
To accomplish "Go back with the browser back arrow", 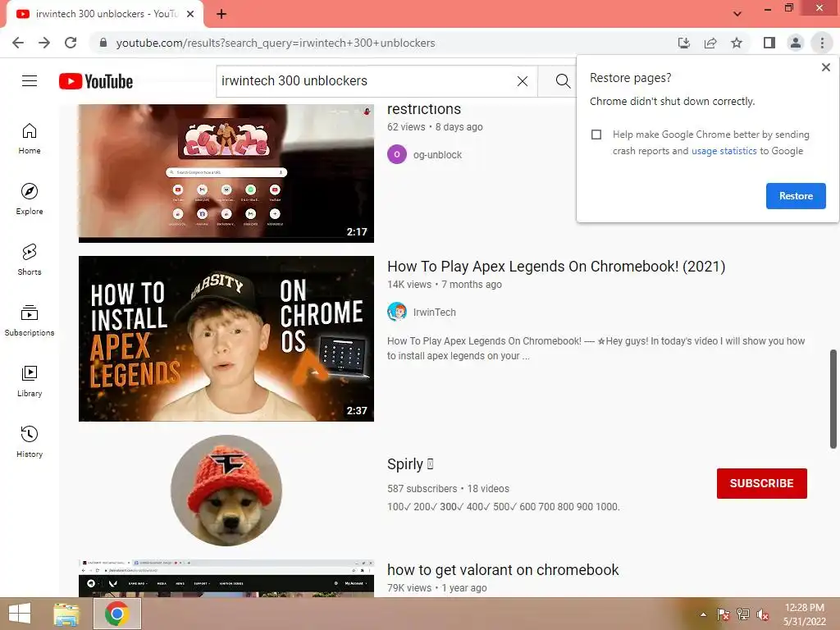I will (x=18, y=43).
